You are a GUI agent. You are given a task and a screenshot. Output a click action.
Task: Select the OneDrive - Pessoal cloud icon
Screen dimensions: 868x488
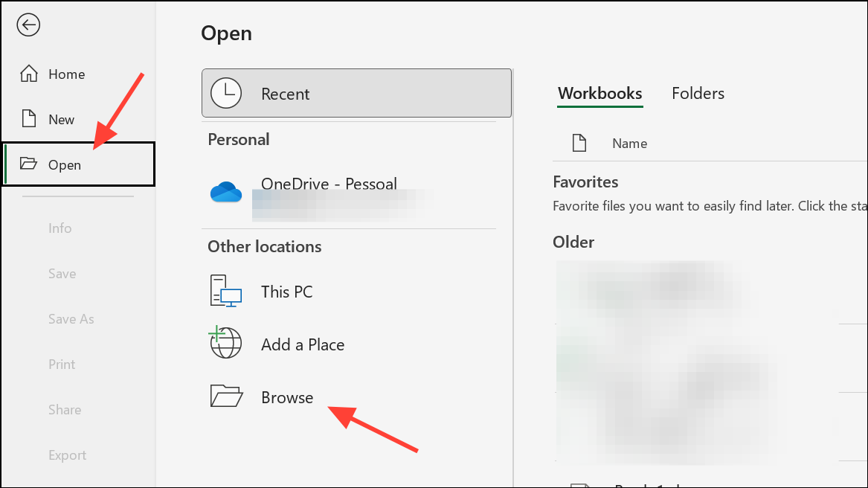[225, 191]
